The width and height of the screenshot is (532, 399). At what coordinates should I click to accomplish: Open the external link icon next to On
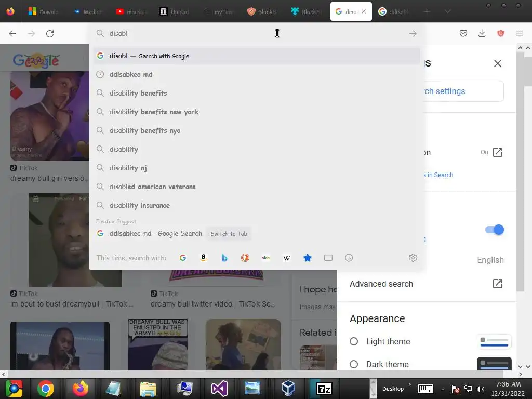(x=497, y=152)
